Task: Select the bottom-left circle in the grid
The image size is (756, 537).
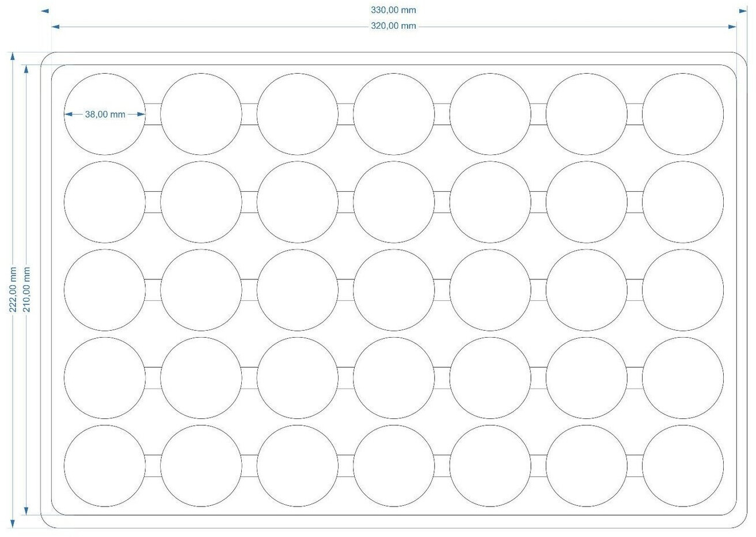Action: click(104, 466)
